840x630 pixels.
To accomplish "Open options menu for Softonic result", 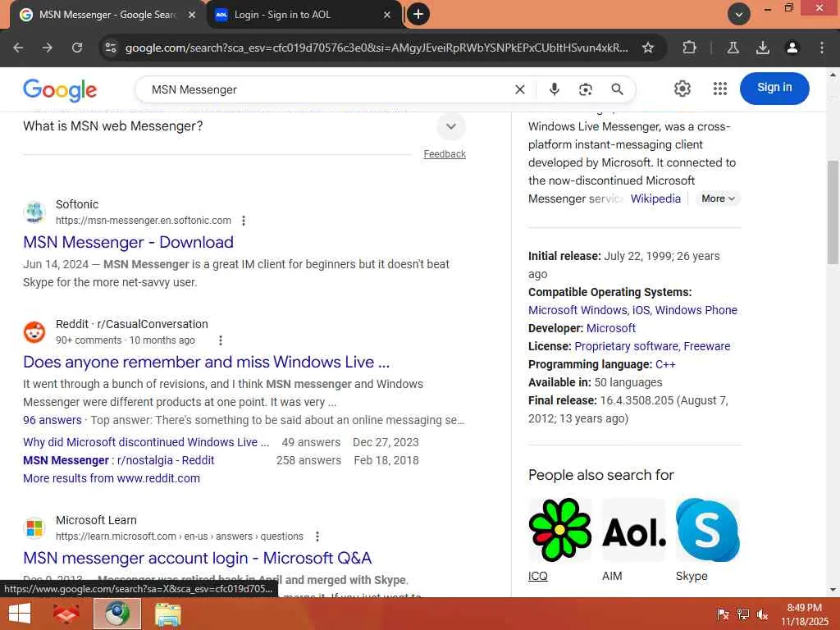I will (244, 221).
